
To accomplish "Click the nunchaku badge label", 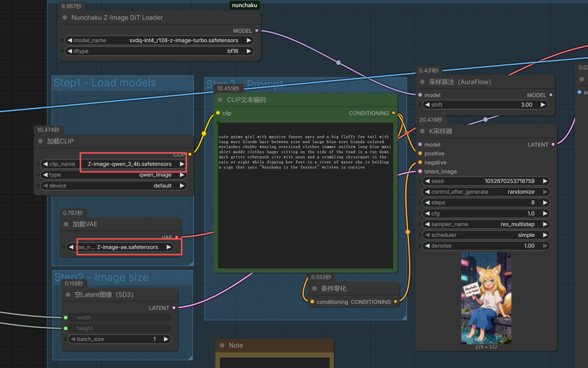I will (244, 5).
